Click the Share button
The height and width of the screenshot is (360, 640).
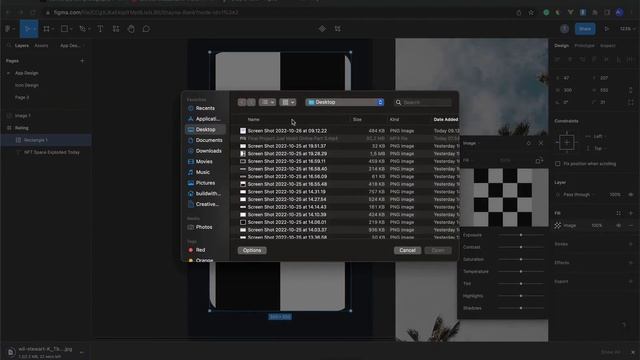(x=585, y=29)
